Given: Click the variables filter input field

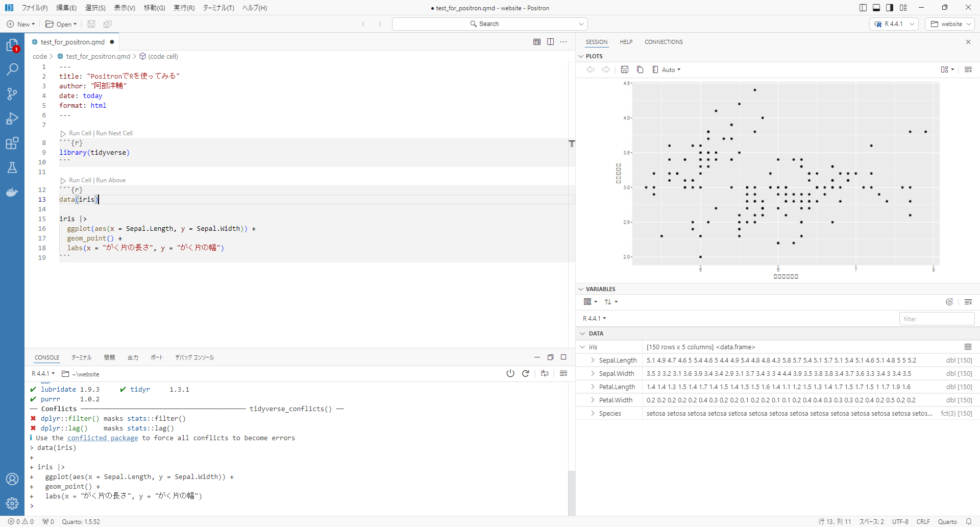Looking at the screenshot, I should (936, 319).
